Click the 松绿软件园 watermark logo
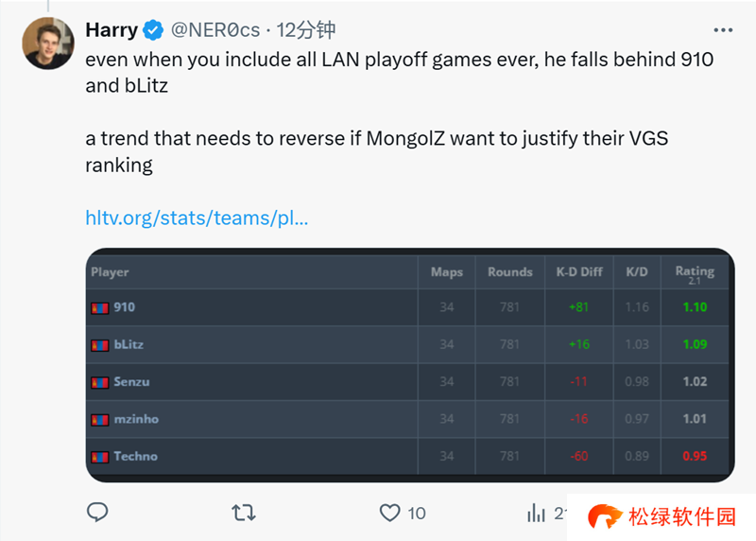Image resolution: width=756 pixels, height=541 pixels. tap(661, 516)
